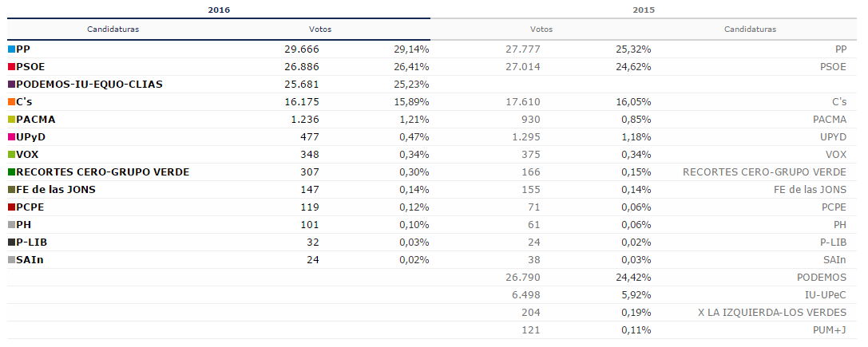The width and height of the screenshot is (868, 347).
Task: Click the purple PODEMOS-IU-EQUO-CLIAS color square
Action: pyautogui.click(x=12, y=85)
